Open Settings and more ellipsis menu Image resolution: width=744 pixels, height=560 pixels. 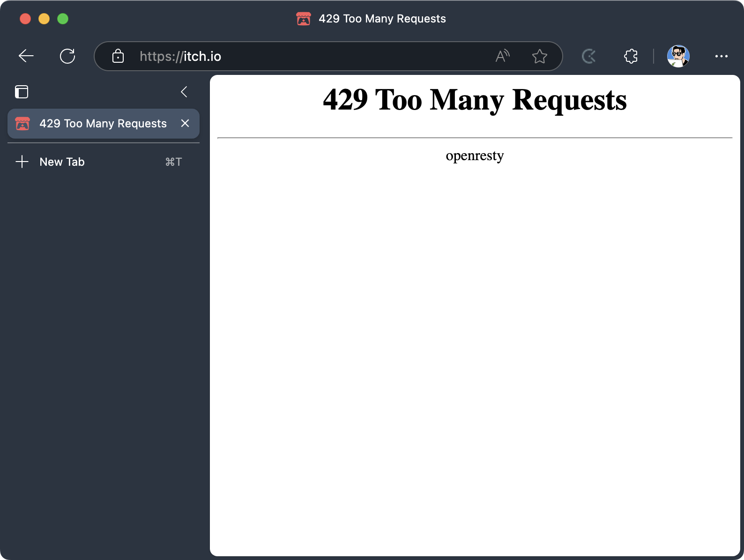pos(721,56)
